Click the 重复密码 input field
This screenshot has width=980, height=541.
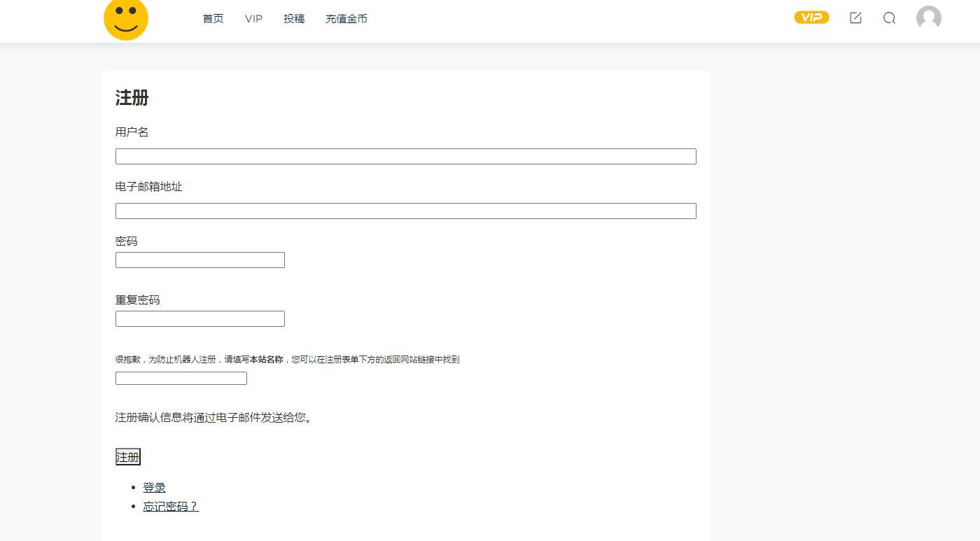coord(199,318)
